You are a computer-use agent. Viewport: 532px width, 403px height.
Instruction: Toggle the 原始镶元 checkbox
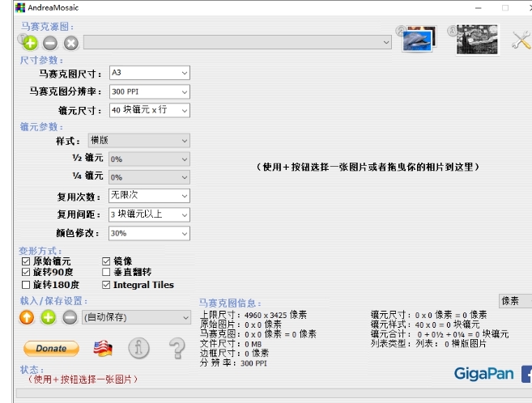(x=26, y=261)
